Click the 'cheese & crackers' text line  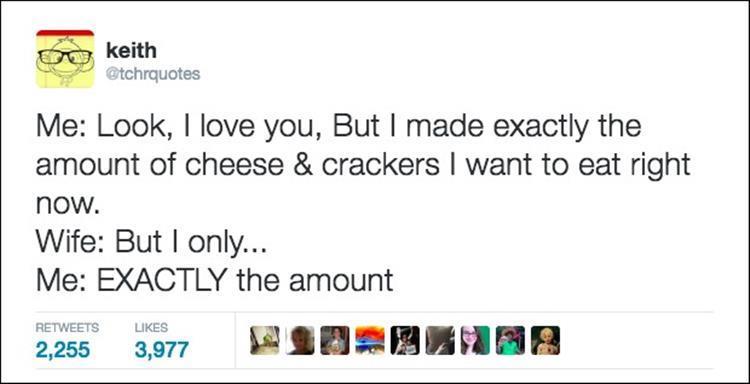click(363, 165)
